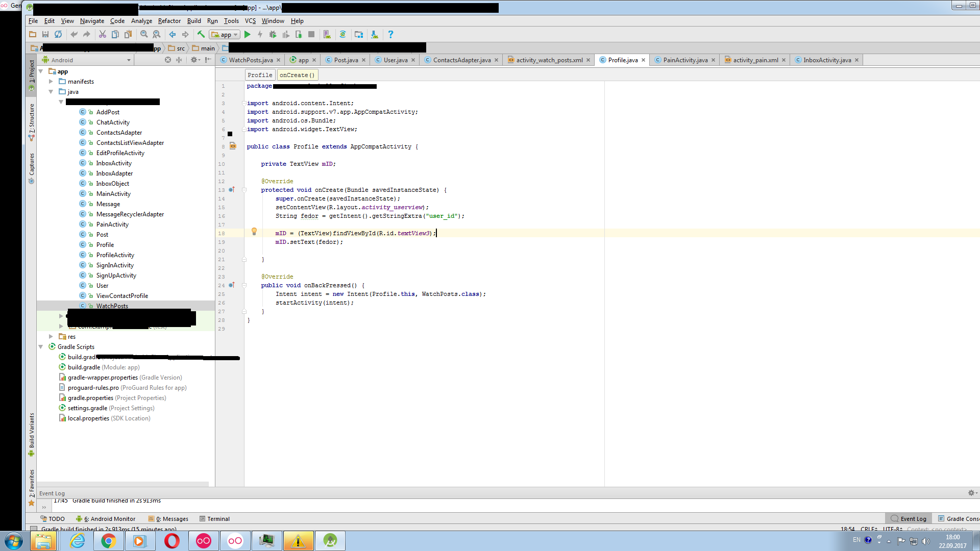Click the Back navigation arrow
Screen dimensions: 980x551
173,34
